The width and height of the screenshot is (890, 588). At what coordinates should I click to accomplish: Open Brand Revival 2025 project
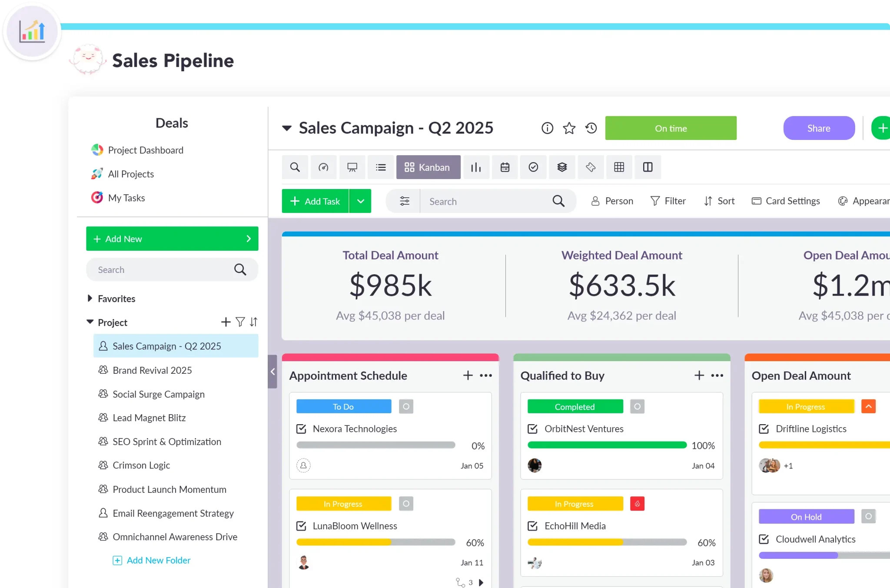pos(152,370)
